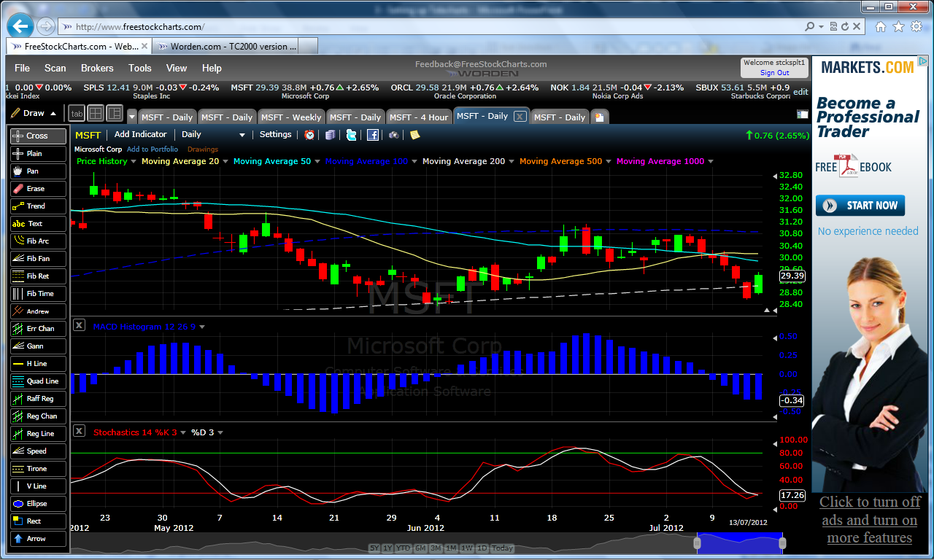Select the Rect drawing tool
The height and width of the screenshot is (560, 934).
pos(38,521)
